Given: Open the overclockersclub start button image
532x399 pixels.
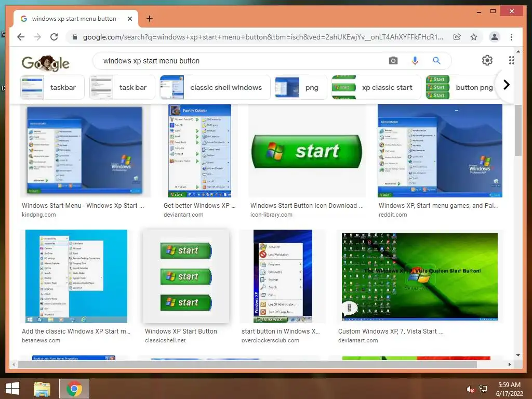Looking at the screenshot, I should pos(283,276).
